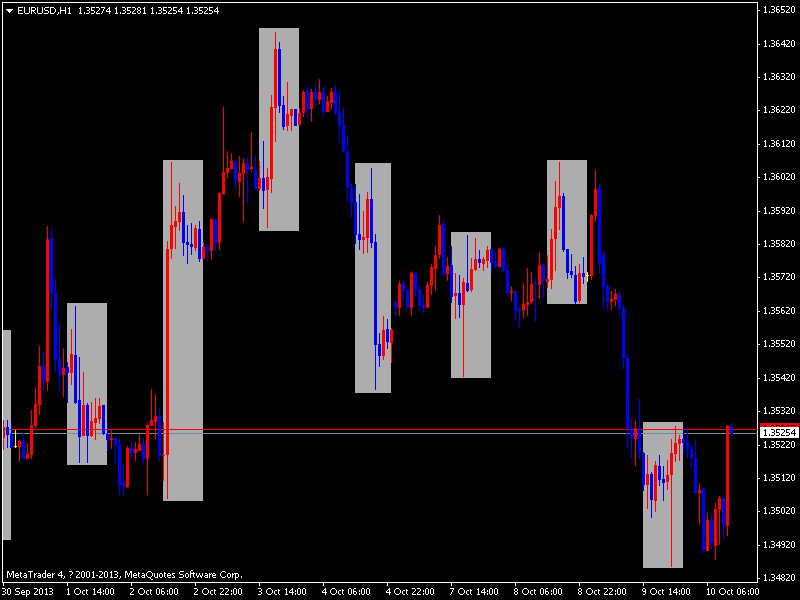Click the 1.36020 price scale label
Screen dimensions: 800x600
[x=779, y=177]
